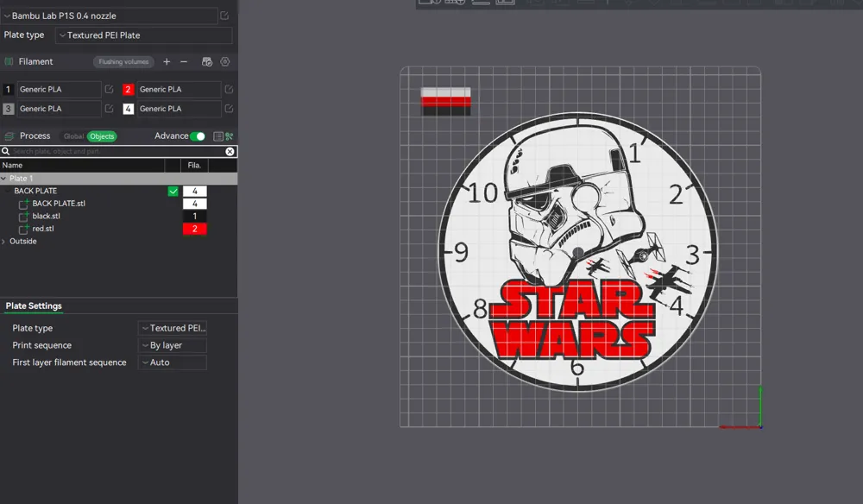Switch Process view to Objects
Screen dimensions: 863x504
pos(102,135)
